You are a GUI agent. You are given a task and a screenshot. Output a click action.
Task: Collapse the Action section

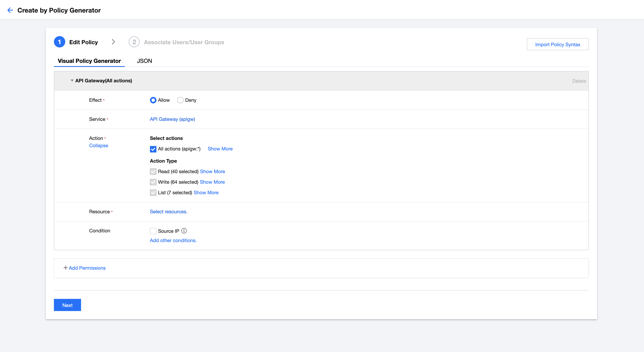[x=98, y=146]
